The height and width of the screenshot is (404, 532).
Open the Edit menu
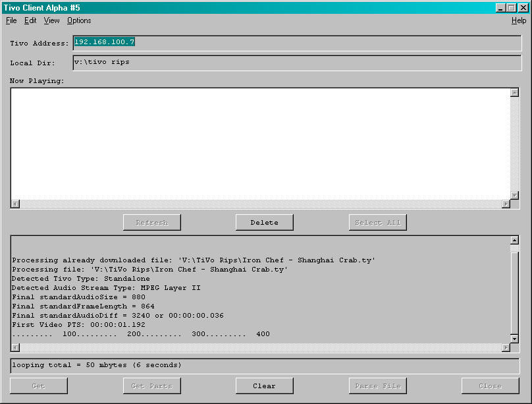30,20
